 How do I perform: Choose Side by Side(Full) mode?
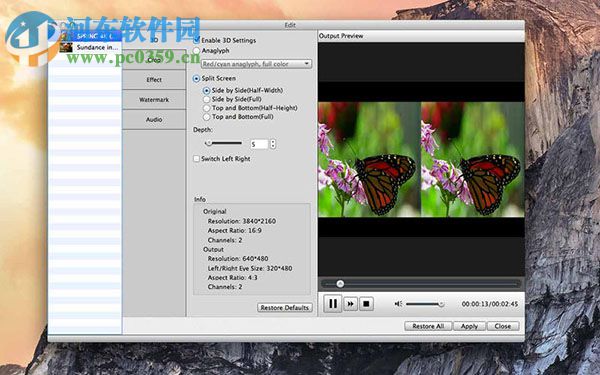(207, 99)
